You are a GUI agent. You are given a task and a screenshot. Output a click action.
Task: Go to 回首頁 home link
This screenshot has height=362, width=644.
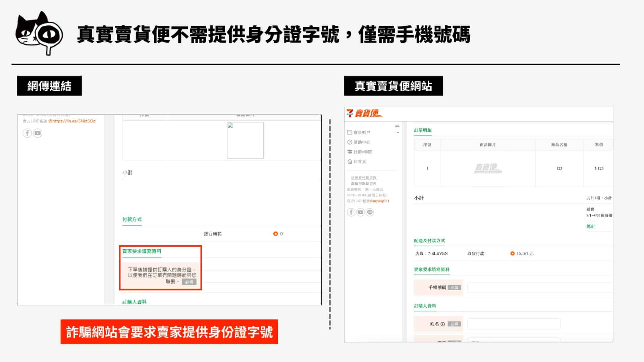[x=357, y=162]
